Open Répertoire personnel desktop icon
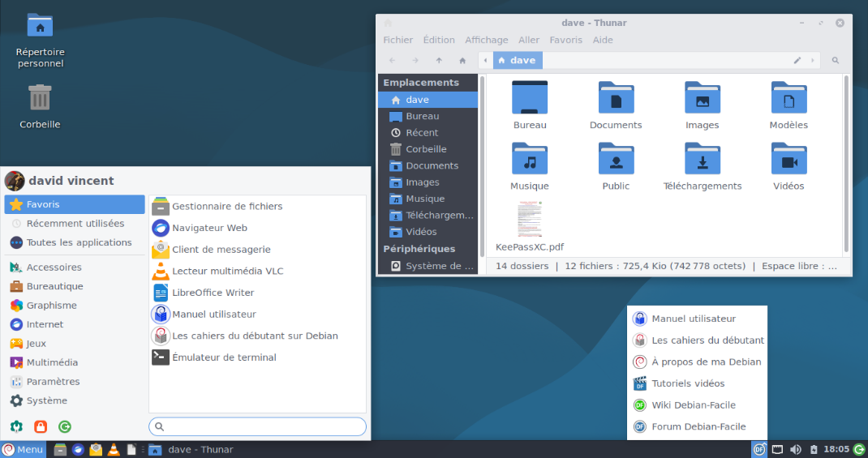Screen dimensions: 868x458 pos(40,41)
